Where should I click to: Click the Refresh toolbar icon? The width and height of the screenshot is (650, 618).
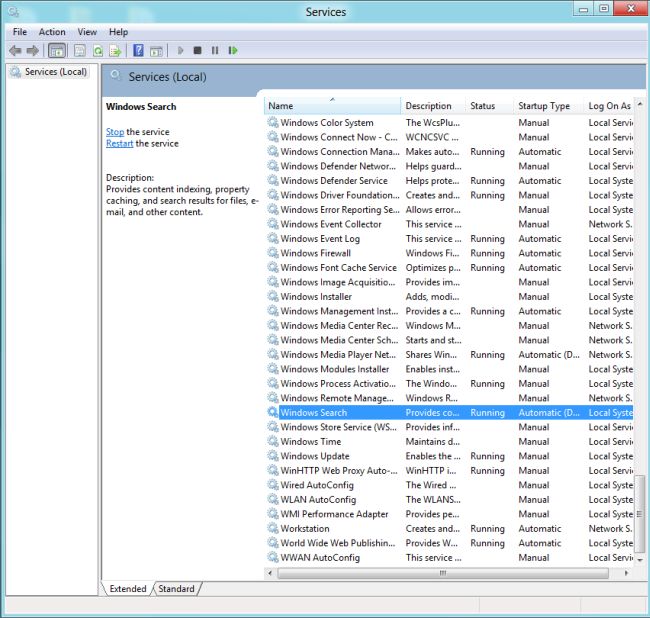(x=97, y=51)
